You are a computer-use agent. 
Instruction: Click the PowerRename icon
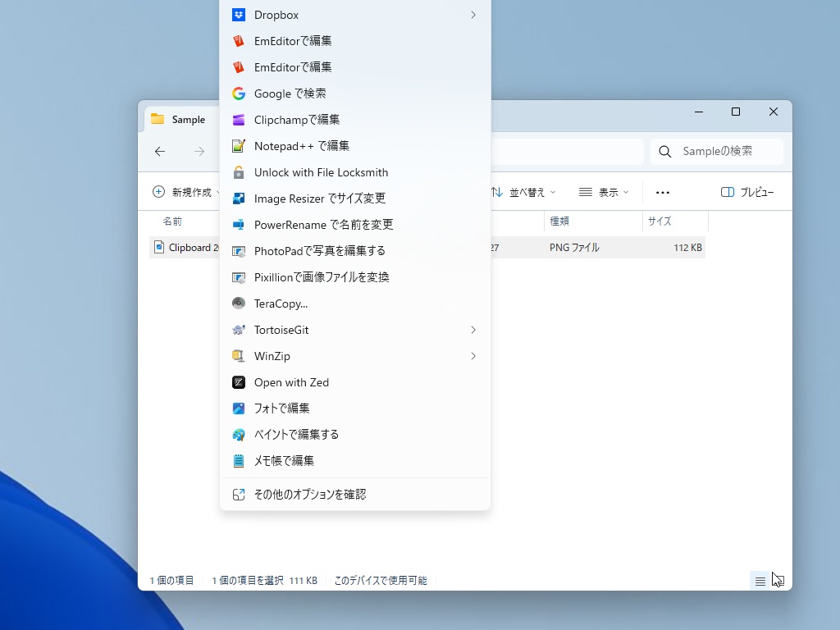(239, 225)
